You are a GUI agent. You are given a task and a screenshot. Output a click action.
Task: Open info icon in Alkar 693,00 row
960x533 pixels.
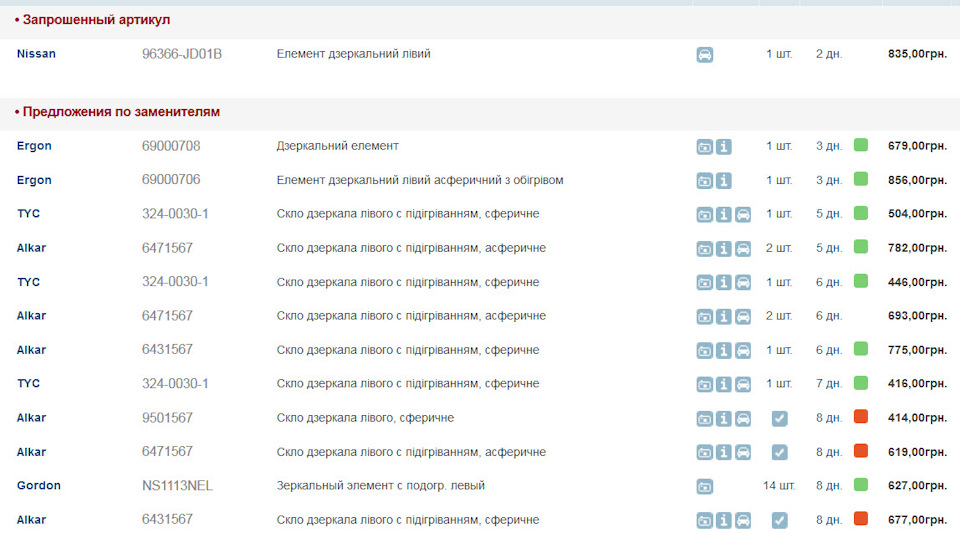[x=724, y=317]
